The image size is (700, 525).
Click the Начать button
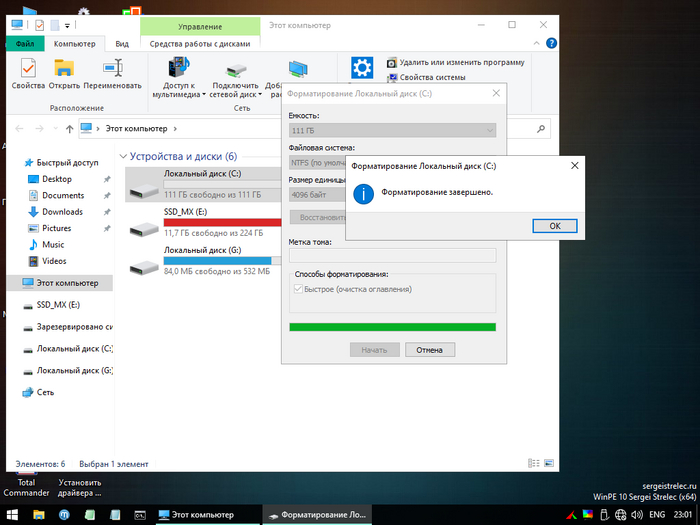[374, 350]
